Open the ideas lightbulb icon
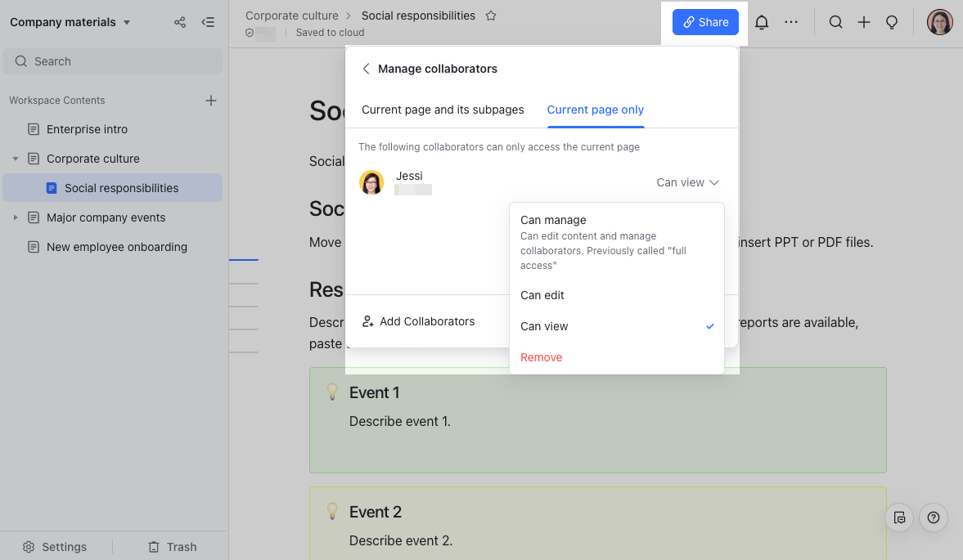963x560 pixels. pyautogui.click(x=892, y=22)
